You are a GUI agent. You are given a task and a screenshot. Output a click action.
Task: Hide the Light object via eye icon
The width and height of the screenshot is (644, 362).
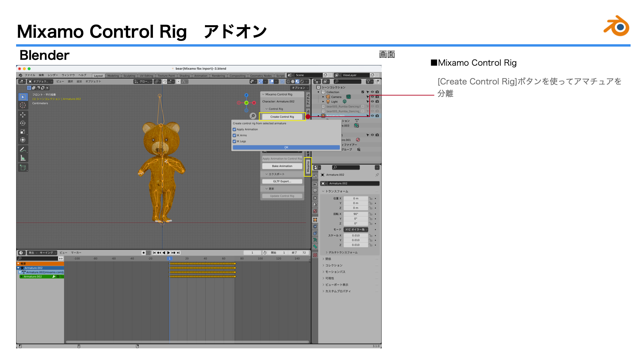[372, 102]
